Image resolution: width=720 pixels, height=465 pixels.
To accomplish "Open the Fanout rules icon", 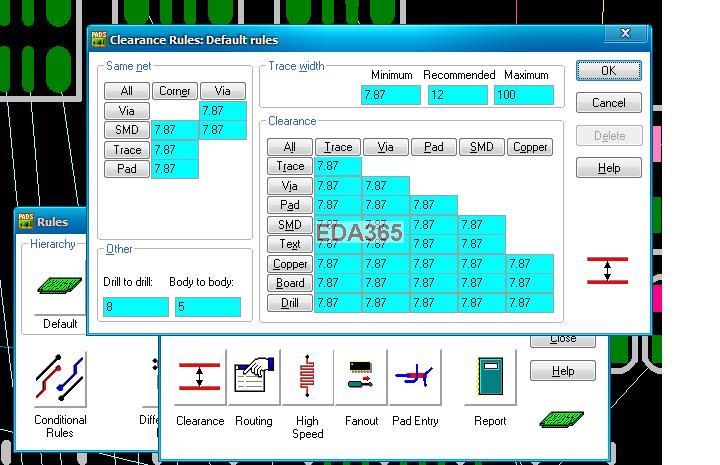I will pos(361,377).
